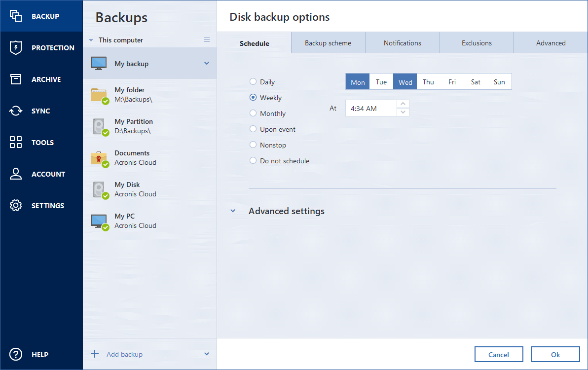Toggle Thu in the weekday selector
This screenshot has height=370, width=588.
tap(428, 82)
